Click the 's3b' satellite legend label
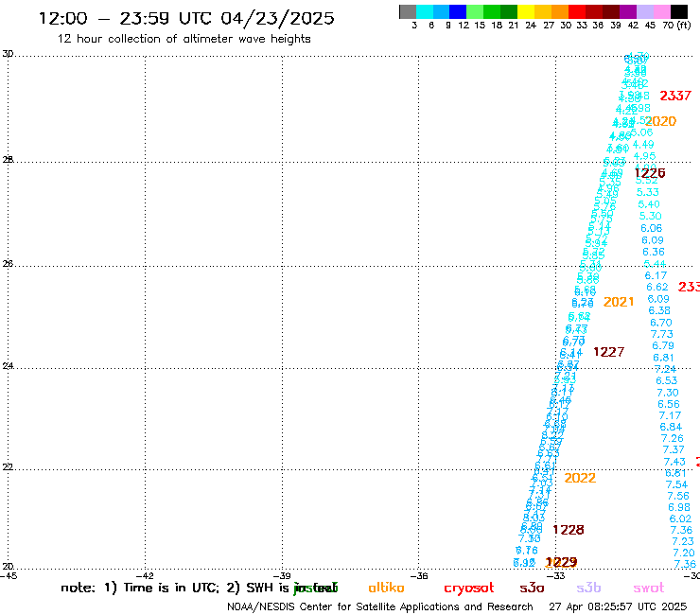Viewport: 700px width, 615px height. (588, 588)
